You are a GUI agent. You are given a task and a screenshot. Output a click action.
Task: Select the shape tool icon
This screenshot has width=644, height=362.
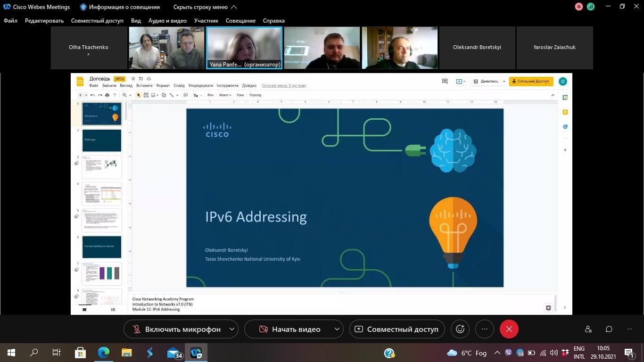point(164,95)
